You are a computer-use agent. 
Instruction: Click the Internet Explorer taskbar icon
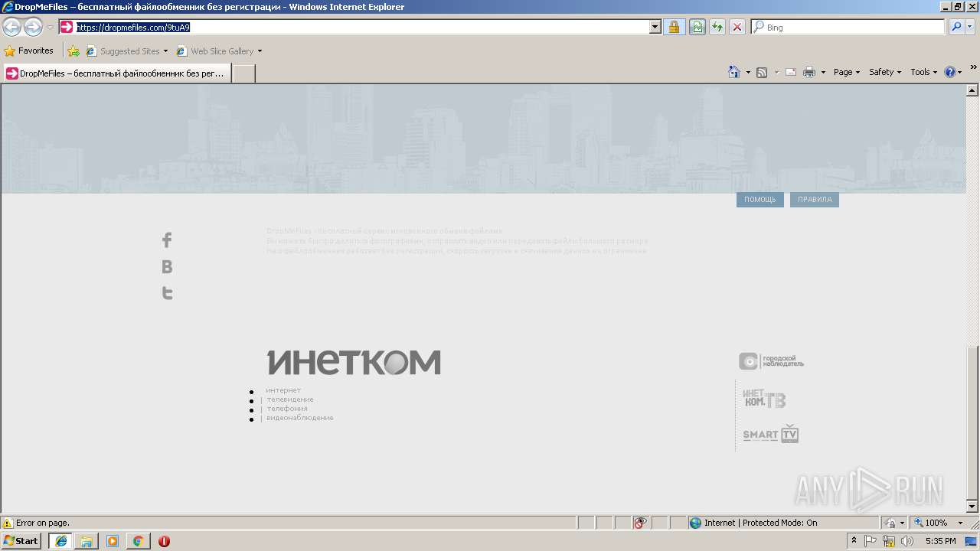pos(61,541)
